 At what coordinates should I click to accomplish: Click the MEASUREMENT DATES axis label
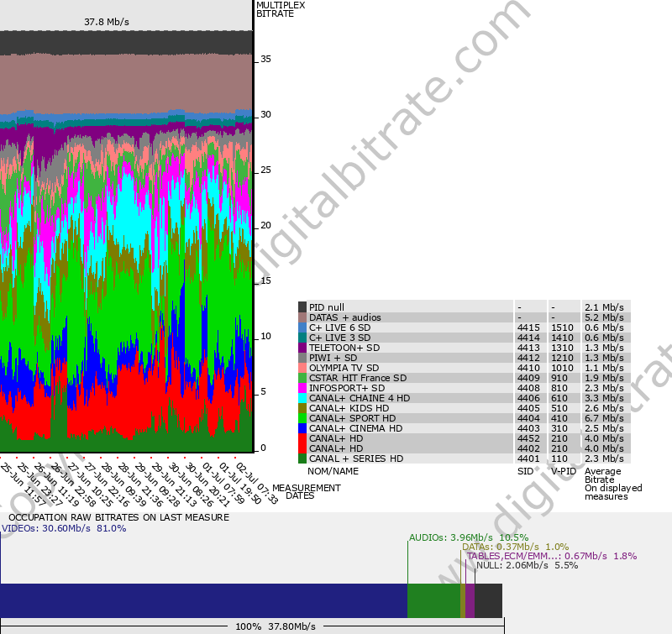click(307, 492)
